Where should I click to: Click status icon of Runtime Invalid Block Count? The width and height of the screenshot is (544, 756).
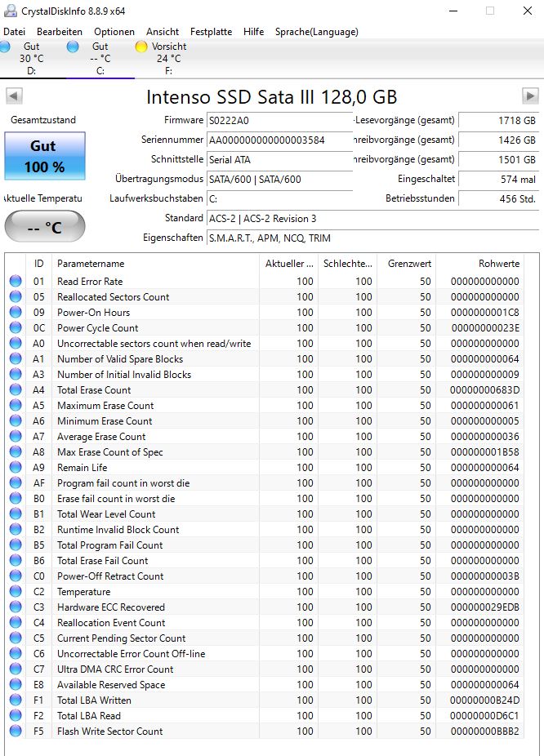point(16,529)
